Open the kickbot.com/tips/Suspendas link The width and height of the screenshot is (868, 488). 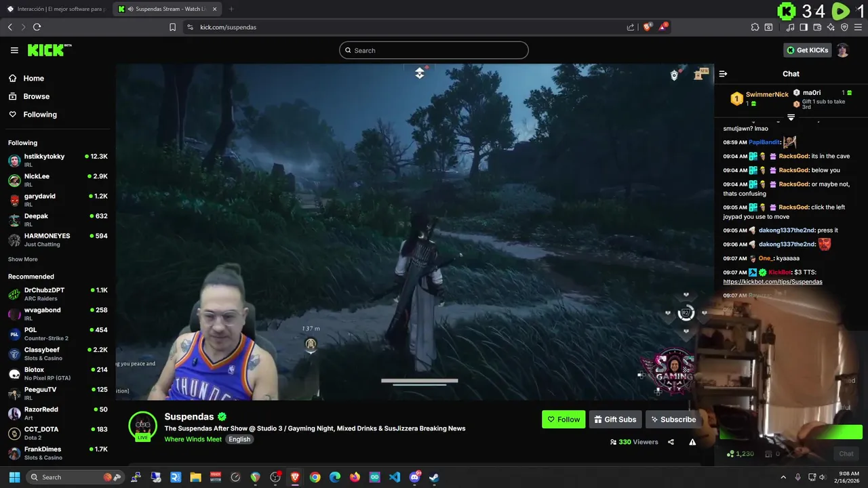[772, 282]
